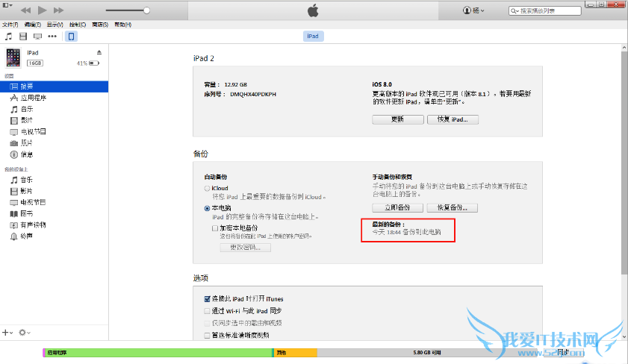This screenshot has height=364, width=628.
Task: Click scrollbar up arrow
Action: pos(624,48)
